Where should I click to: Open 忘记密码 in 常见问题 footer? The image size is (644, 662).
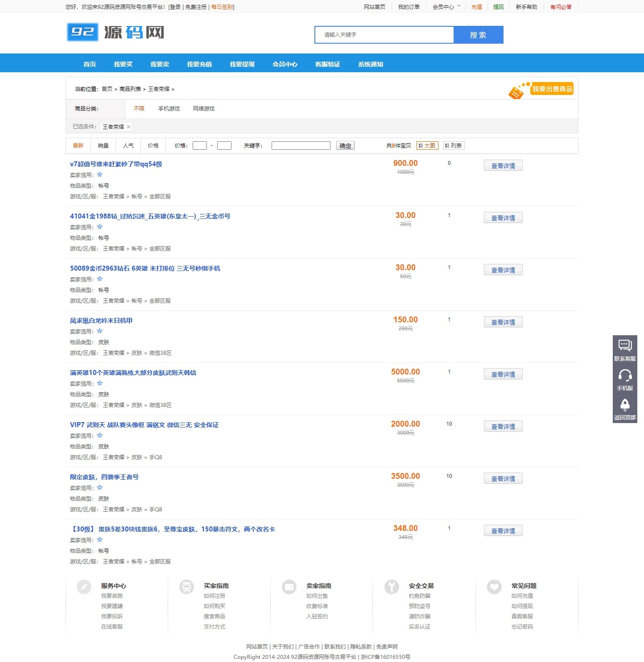tap(522, 627)
